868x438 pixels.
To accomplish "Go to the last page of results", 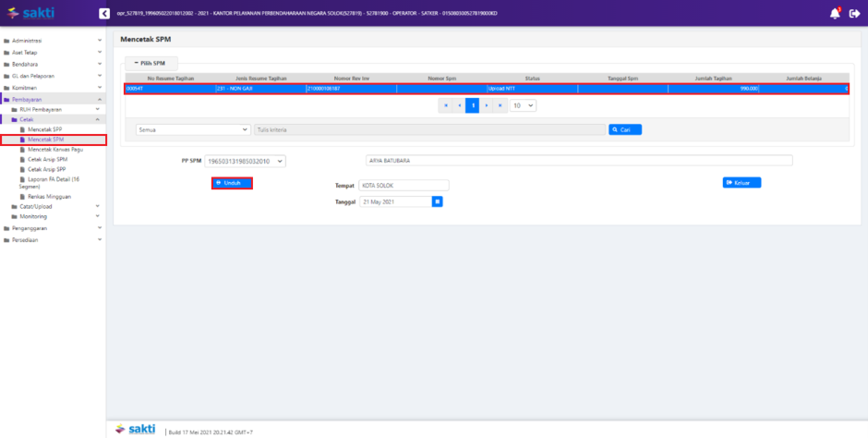I will coord(500,105).
